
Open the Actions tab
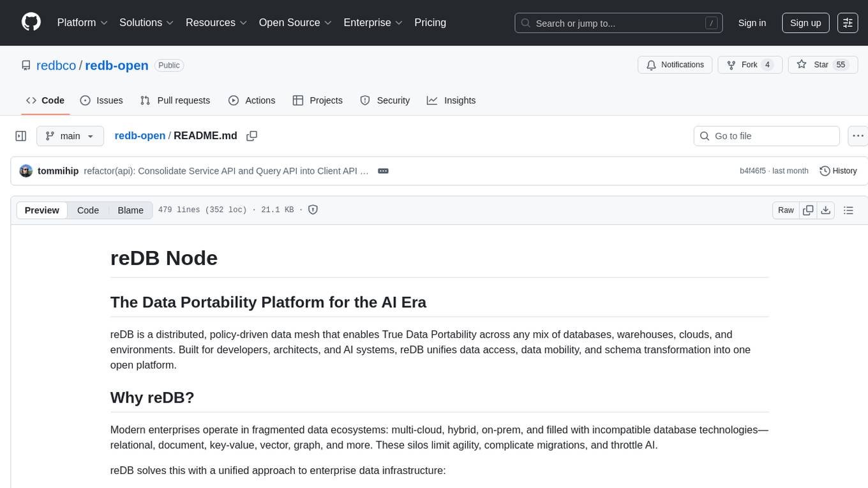click(251, 100)
